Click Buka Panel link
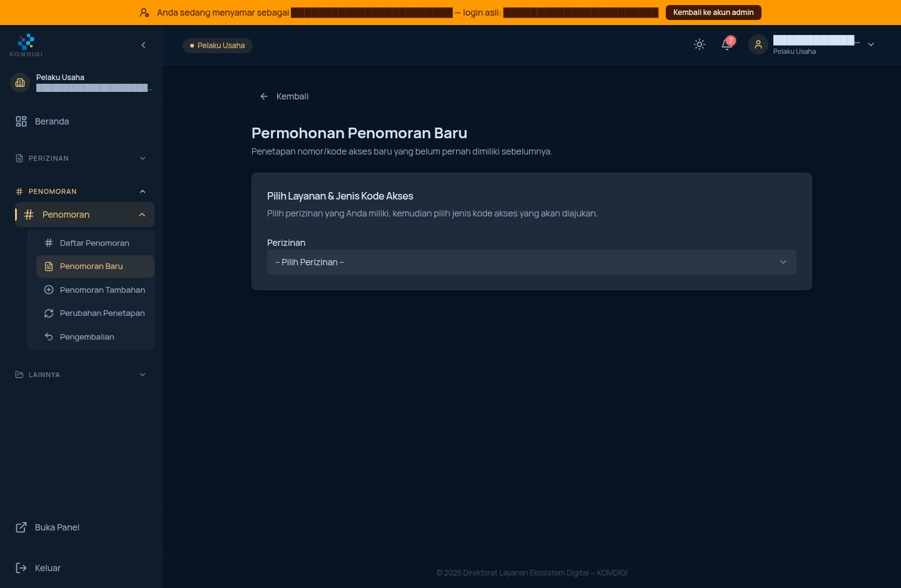 pos(81,527)
